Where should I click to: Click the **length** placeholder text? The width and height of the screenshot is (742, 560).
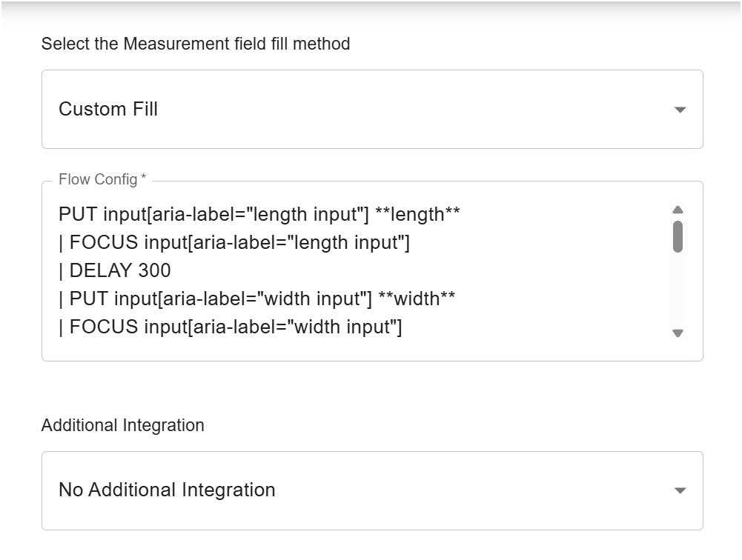pyautogui.click(x=417, y=215)
